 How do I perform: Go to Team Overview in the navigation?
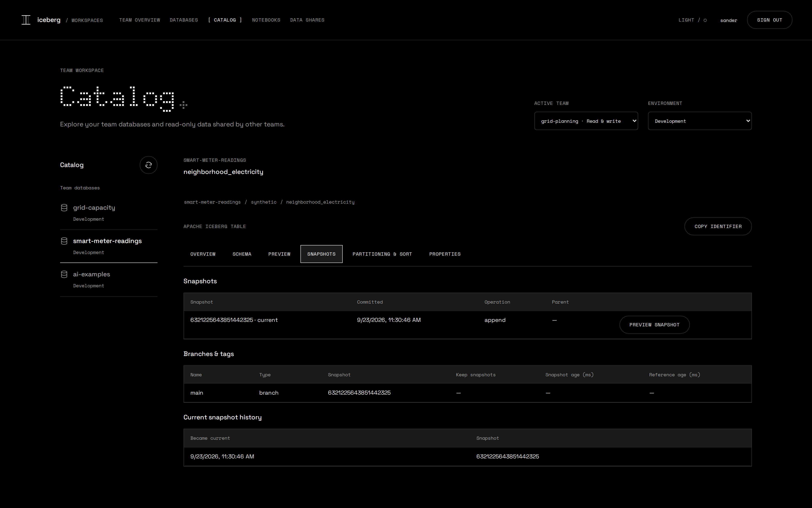pos(140,20)
